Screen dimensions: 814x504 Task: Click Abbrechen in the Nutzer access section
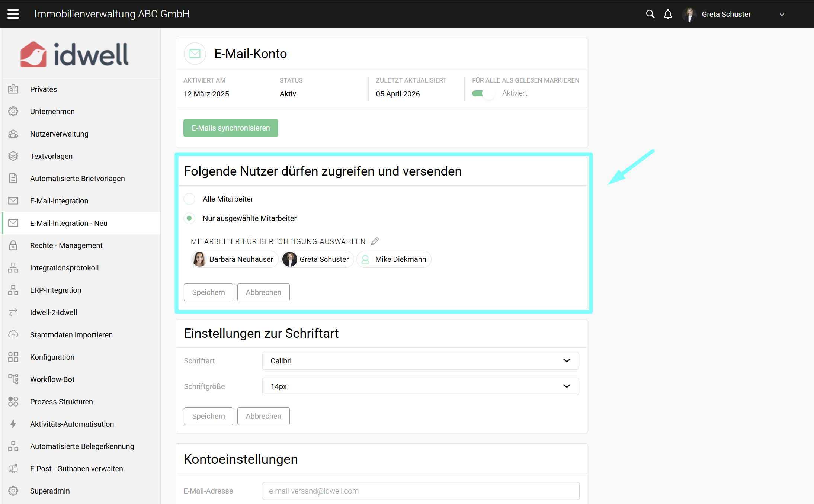263,292
